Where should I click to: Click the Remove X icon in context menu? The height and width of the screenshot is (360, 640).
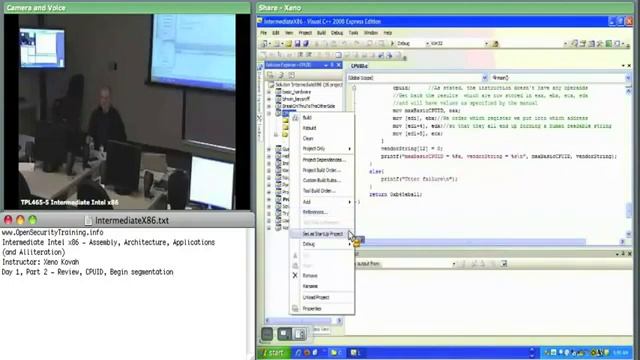pyautogui.click(x=295, y=276)
